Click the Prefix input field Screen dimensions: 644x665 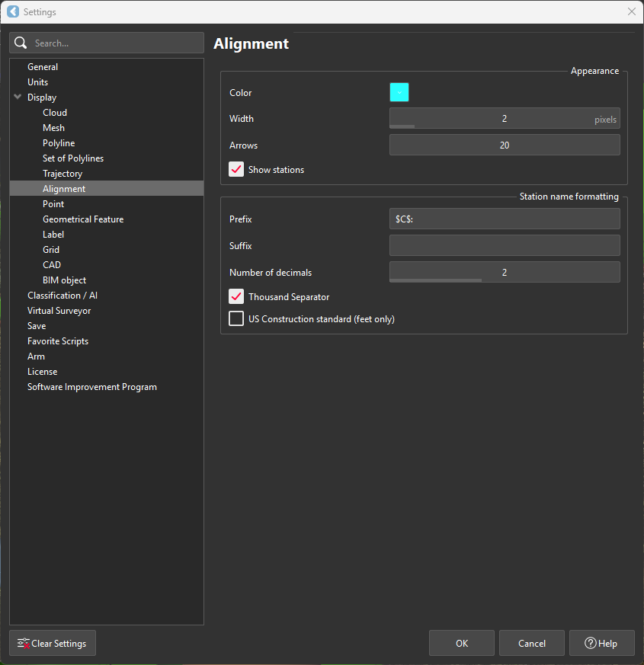[x=504, y=219]
